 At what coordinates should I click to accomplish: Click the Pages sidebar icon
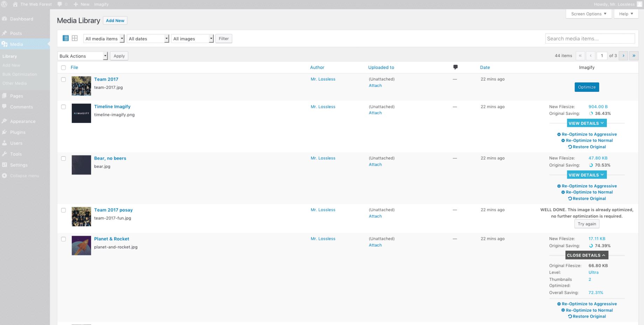[5, 96]
